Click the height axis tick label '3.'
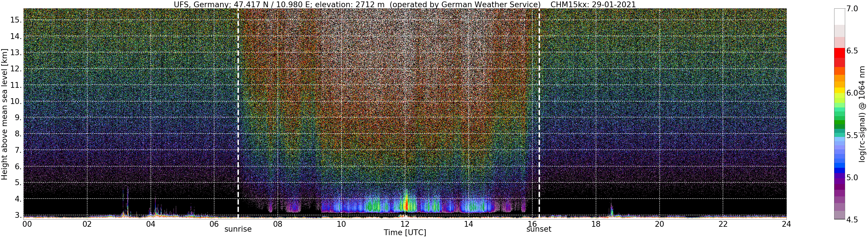Viewport: 868px width, 238px height. click(x=18, y=215)
